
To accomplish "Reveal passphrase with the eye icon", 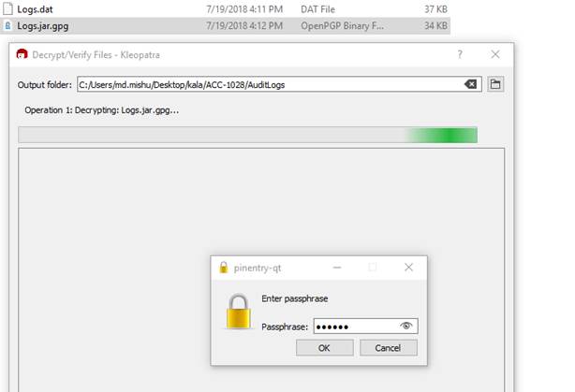I will [x=405, y=326].
